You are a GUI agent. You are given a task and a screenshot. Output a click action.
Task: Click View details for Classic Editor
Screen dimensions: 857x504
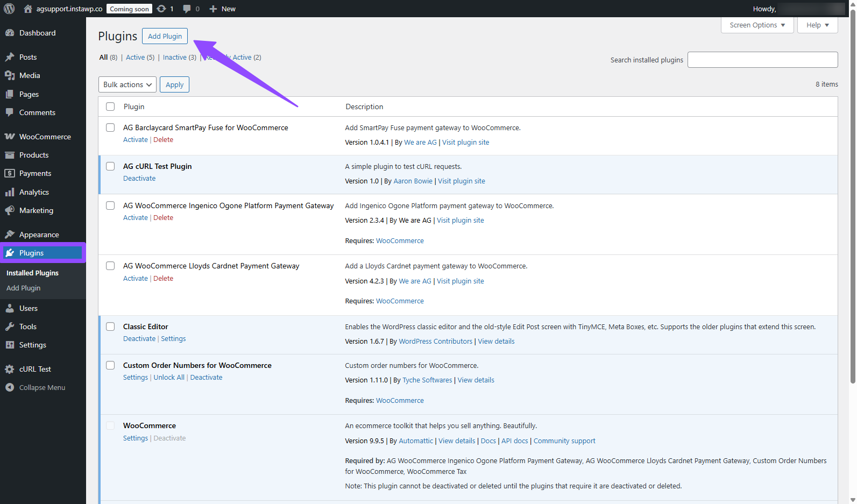[496, 342]
